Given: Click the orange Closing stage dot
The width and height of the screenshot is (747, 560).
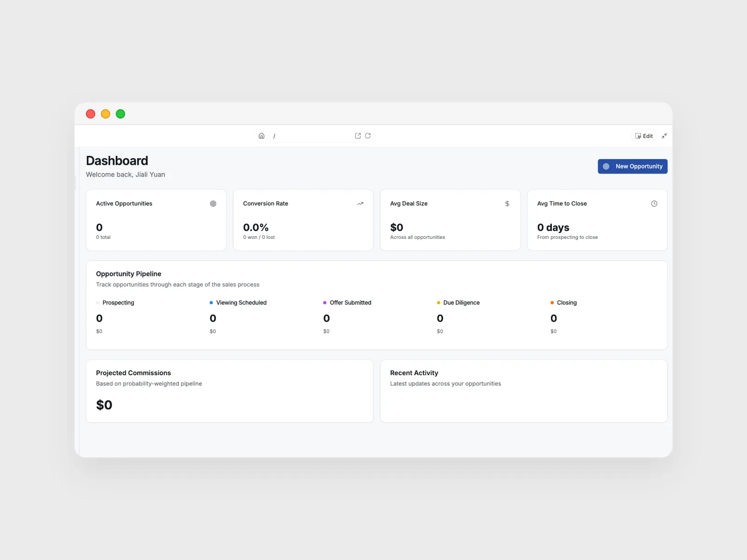Looking at the screenshot, I should tap(552, 302).
